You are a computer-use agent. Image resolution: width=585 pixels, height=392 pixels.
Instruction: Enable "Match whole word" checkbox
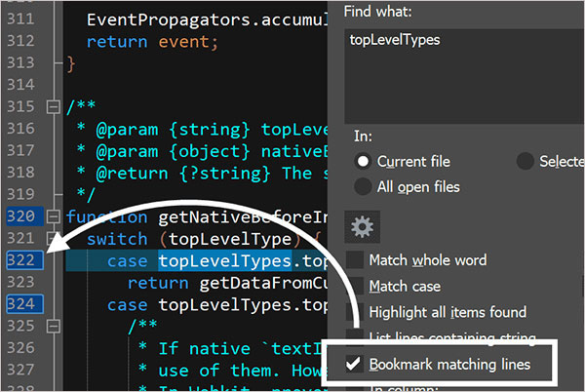point(355,260)
